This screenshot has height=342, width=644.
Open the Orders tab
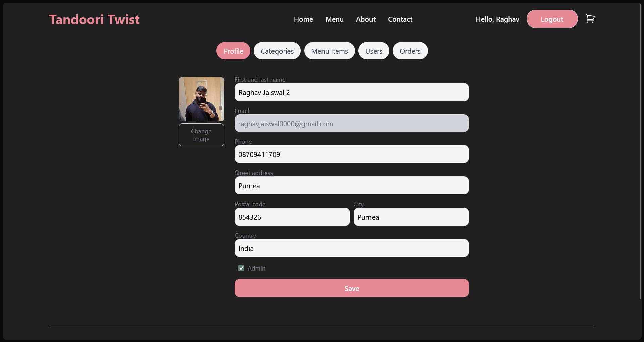pyautogui.click(x=410, y=51)
